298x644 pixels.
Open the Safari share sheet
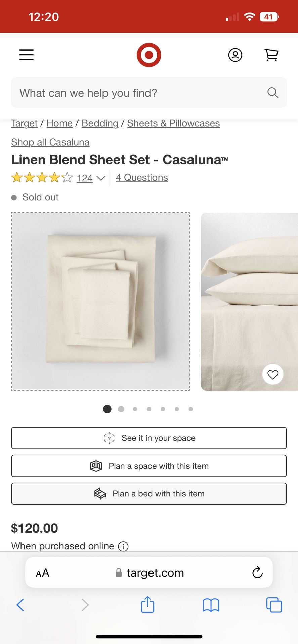[x=147, y=605]
